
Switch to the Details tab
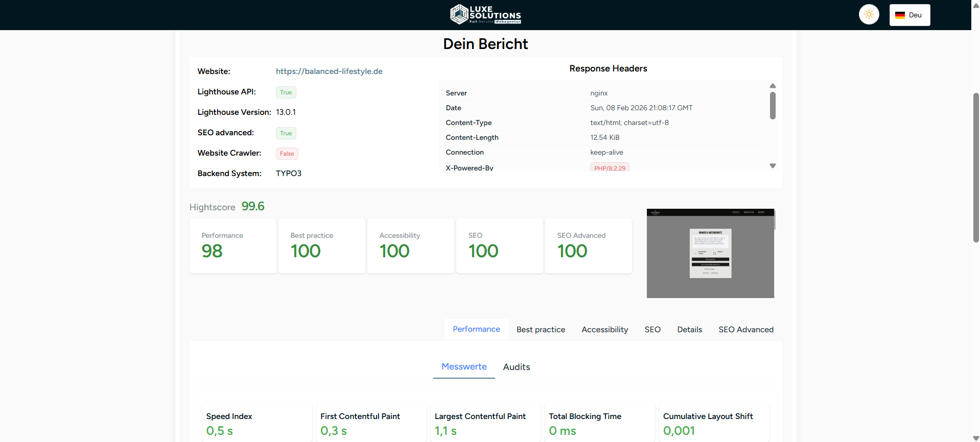tap(689, 330)
